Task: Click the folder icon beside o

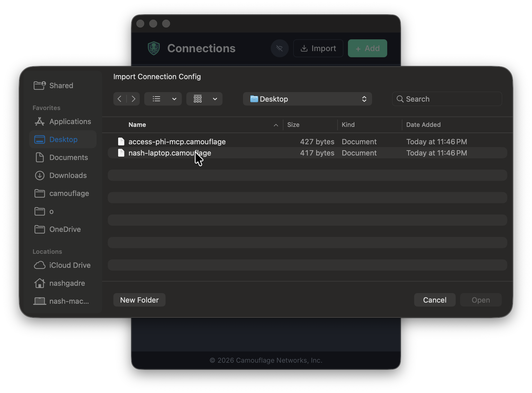Action: (40, 211)
